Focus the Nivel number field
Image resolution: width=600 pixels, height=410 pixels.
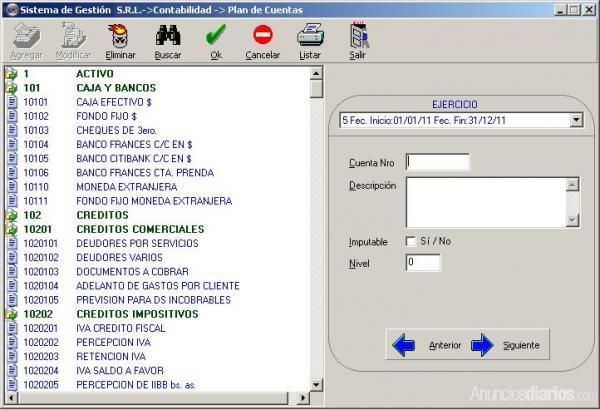pyautogui.click(x=422, y=263)
